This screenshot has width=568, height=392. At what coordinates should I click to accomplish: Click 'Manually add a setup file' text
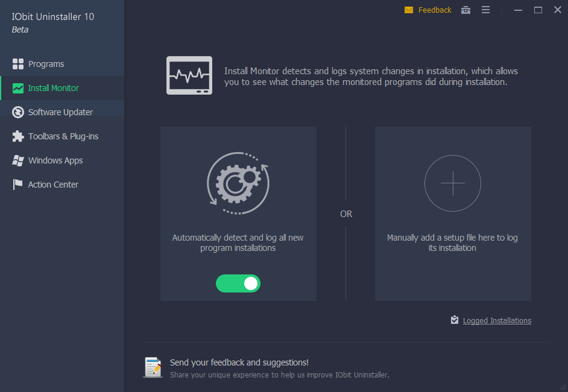click(452, 242)
